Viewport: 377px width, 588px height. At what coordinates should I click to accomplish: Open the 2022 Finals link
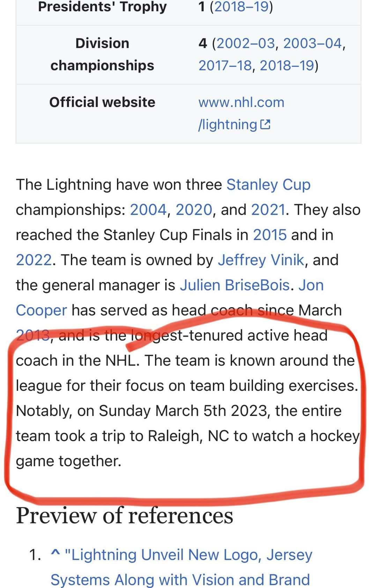pyautogui.click(x=34, y=260)
